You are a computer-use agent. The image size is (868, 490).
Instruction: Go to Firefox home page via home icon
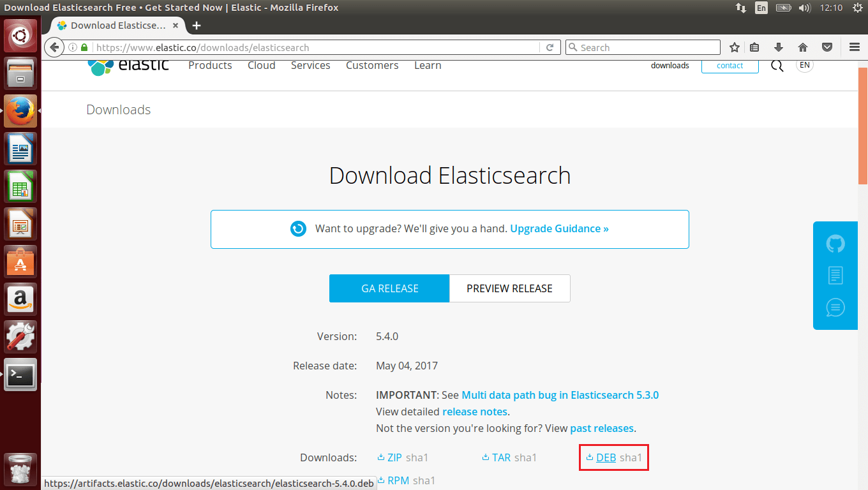(802, 47)
